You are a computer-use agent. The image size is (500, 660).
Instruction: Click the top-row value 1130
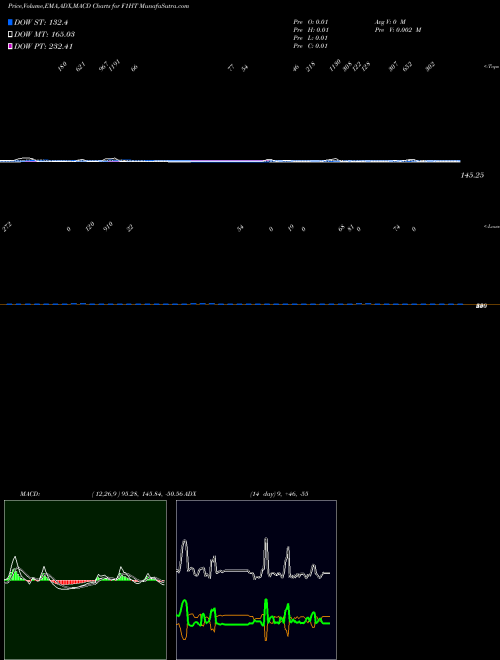pyautogui.click(x=335, y=65)
